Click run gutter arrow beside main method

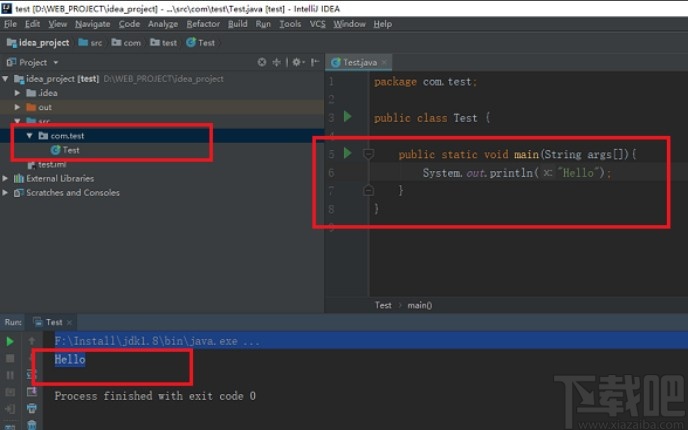click(x=348, y=153)
